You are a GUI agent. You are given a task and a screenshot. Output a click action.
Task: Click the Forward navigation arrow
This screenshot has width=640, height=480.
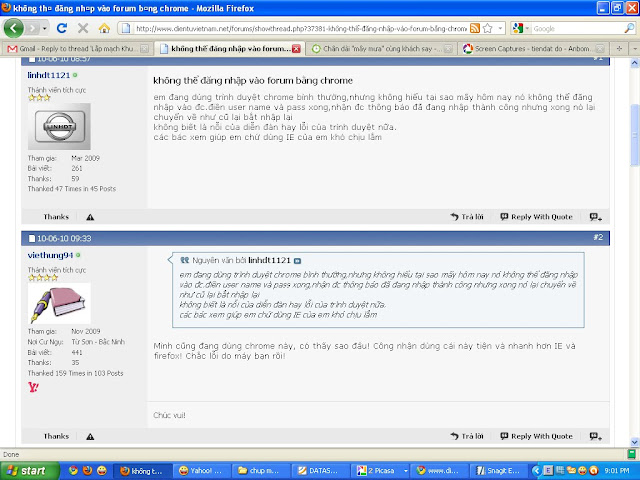[x=31, y=28]
